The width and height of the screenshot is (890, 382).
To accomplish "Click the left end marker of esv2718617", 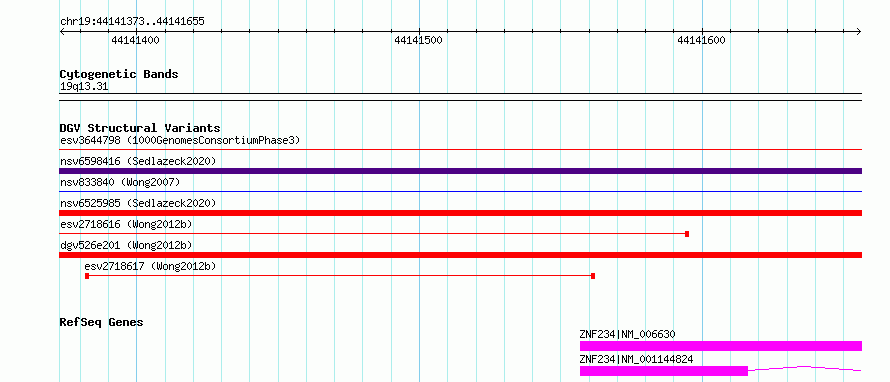I will 87,276.
